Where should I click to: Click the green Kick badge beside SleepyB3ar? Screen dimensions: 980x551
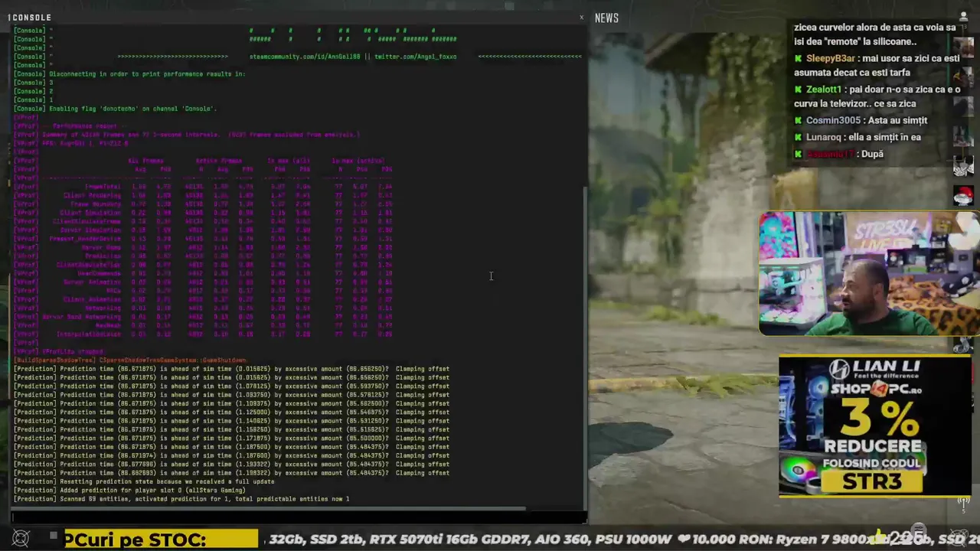click(x=799, y=58)
